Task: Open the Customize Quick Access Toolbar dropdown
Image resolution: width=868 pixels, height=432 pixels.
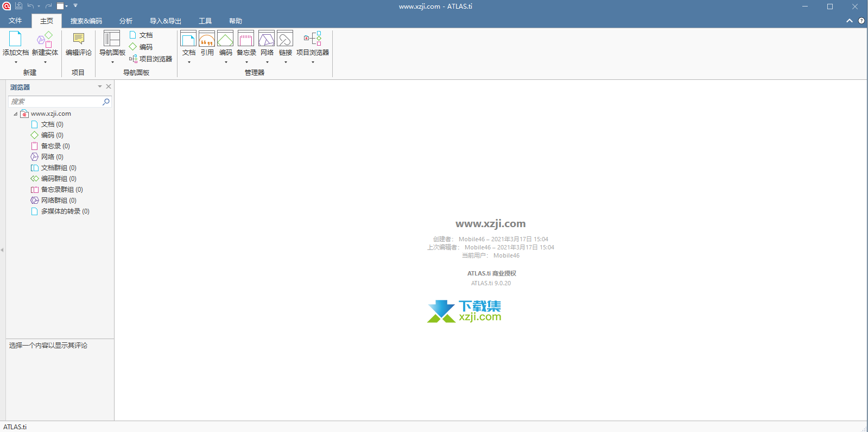Action: click(75, 6)
